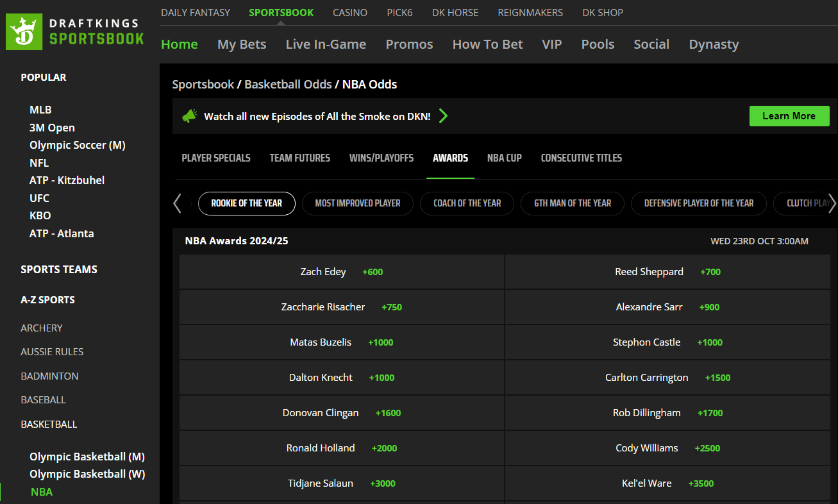Open the Daily Fantasy product tab
This screenshot has width=838, height=504.
(196, 12)
